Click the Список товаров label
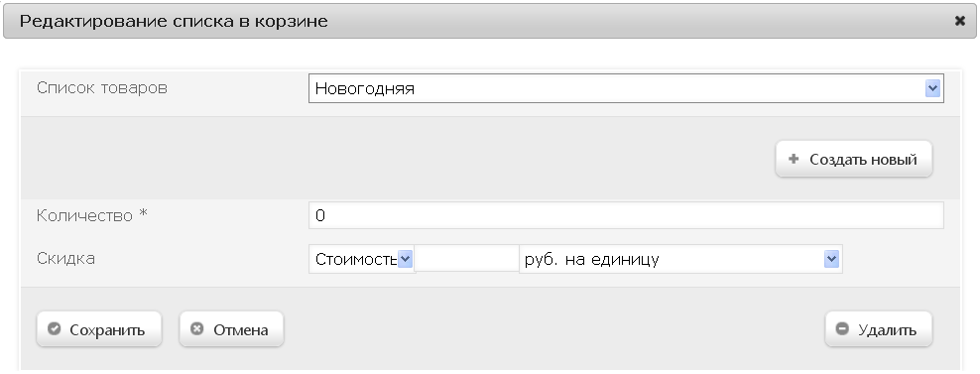 click(102, 87)
